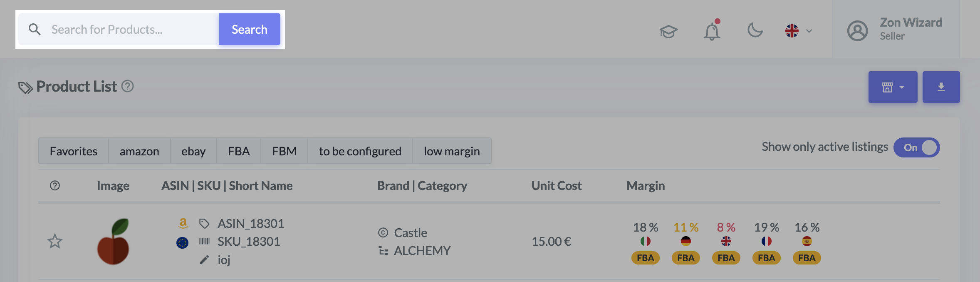Click the user profile avatar icon
980x282 pixels.
pyautogui.click(x=857, y=30)
